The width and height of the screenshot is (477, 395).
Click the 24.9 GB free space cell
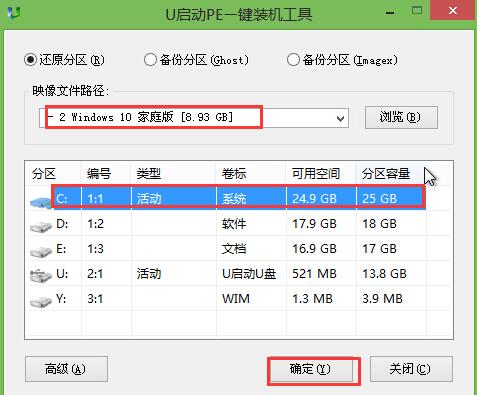click(314, 199)
